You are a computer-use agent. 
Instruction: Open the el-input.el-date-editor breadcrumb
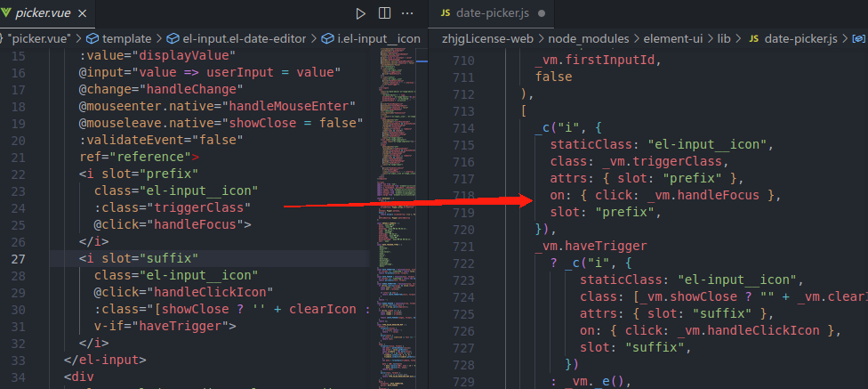coord(244,39)
